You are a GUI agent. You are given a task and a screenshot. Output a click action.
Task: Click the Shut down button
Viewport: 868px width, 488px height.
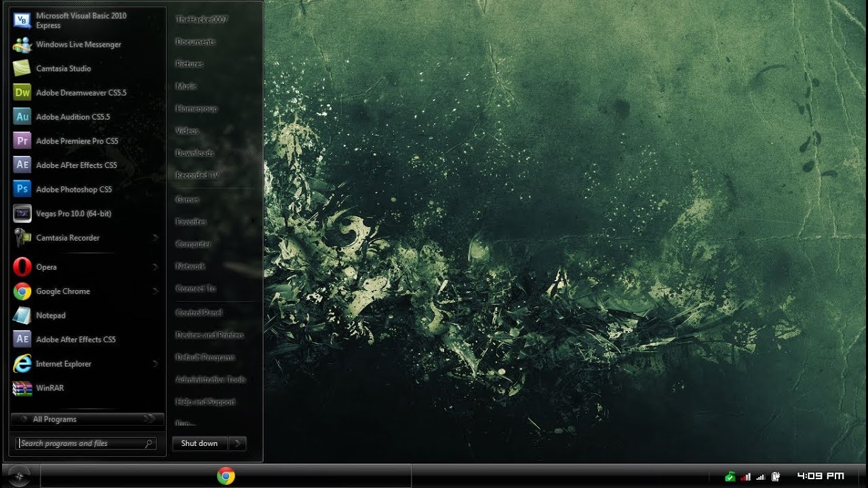point(200,443)
